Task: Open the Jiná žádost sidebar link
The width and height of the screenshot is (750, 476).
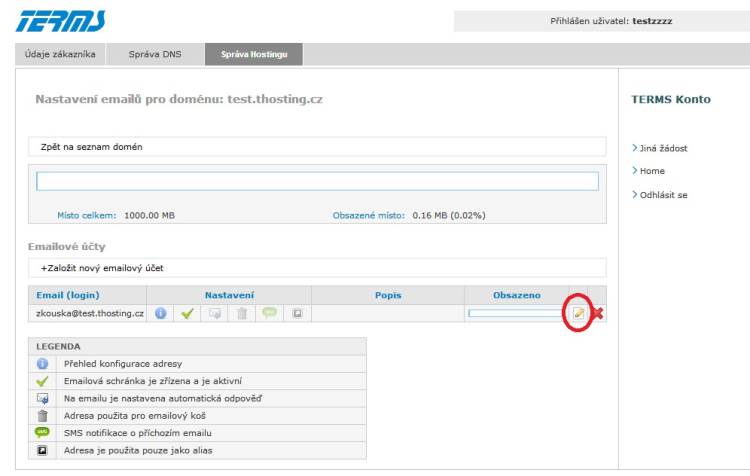Action: (664, 148)
